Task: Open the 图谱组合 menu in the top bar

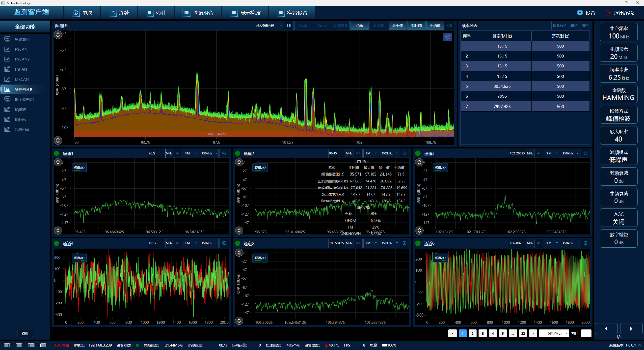Action: pos(198,13)
